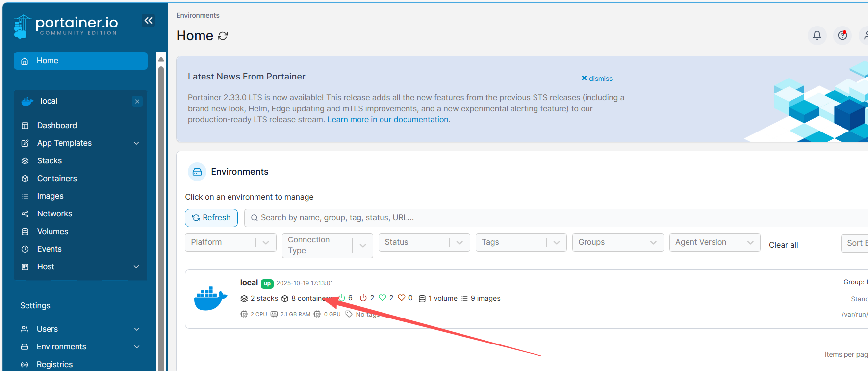Expand the Host chevron

click(x=136, y=267)
